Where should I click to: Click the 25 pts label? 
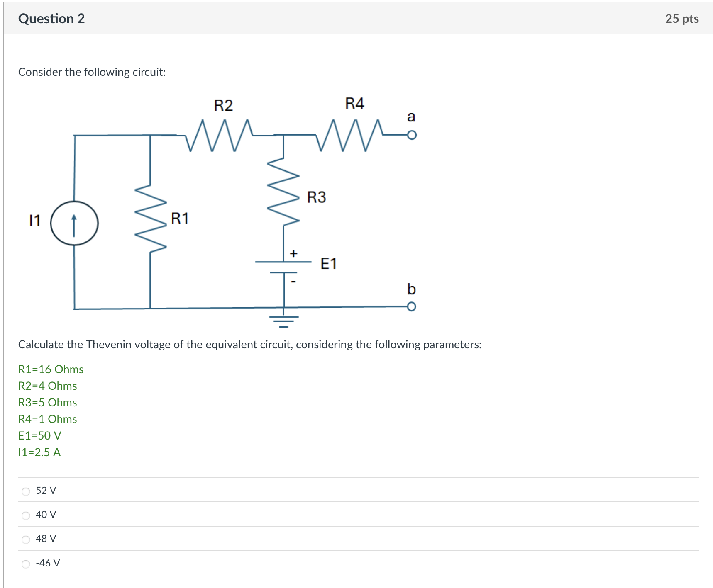(x=684, y=18)
